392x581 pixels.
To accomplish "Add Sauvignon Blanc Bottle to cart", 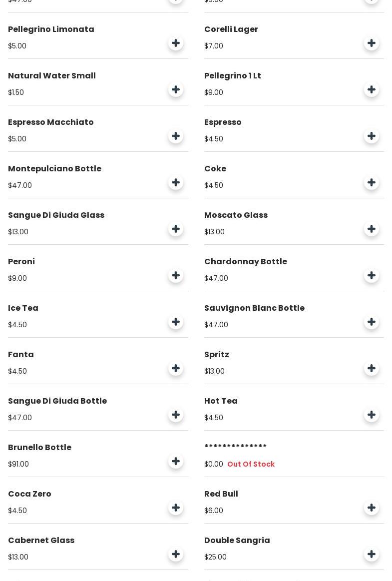I will coord(372,322).
